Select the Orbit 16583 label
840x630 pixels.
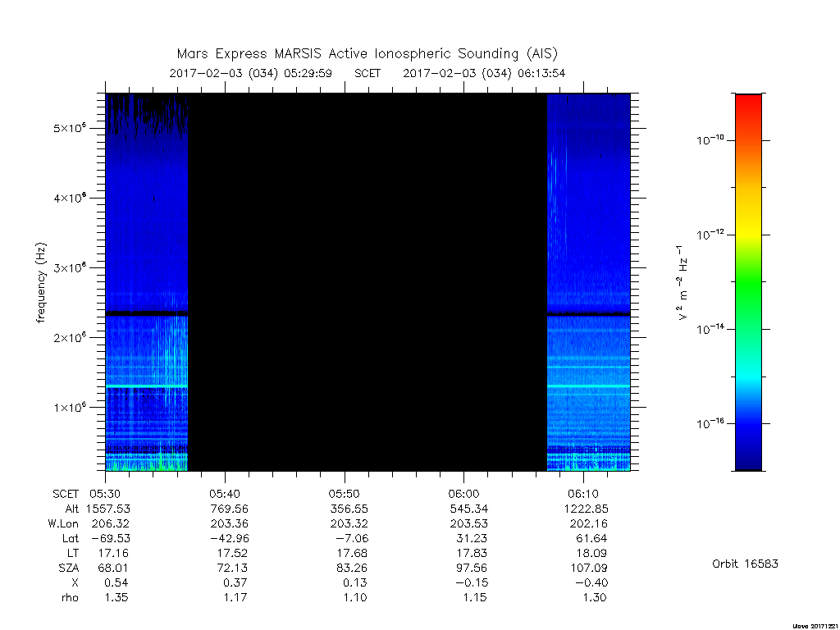(745, 564)
